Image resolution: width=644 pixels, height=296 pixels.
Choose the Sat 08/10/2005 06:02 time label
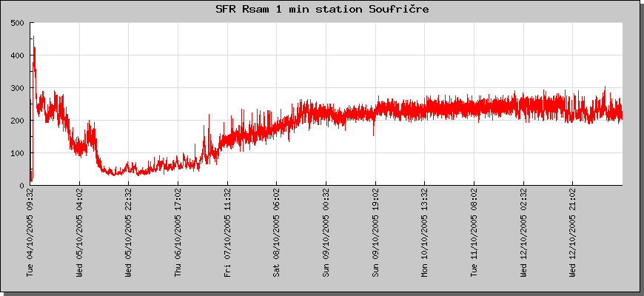coord(277,232)
